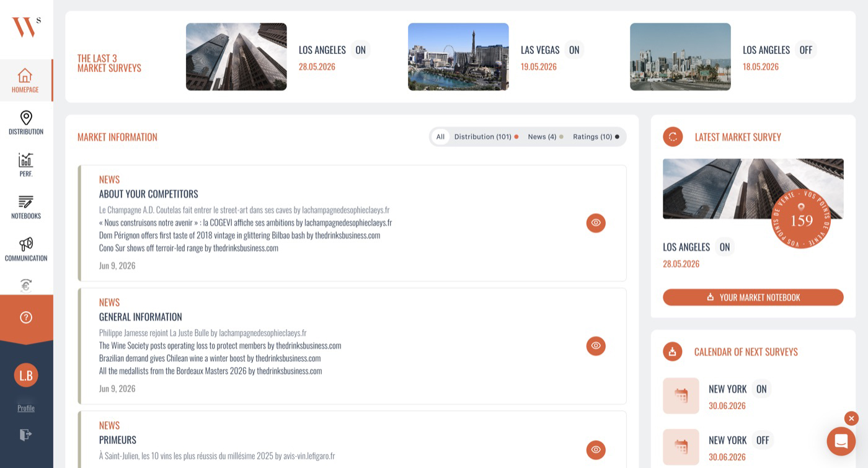Click the Primeurs heading
Viewport: 868px width, 468px height.
point(118,439)
